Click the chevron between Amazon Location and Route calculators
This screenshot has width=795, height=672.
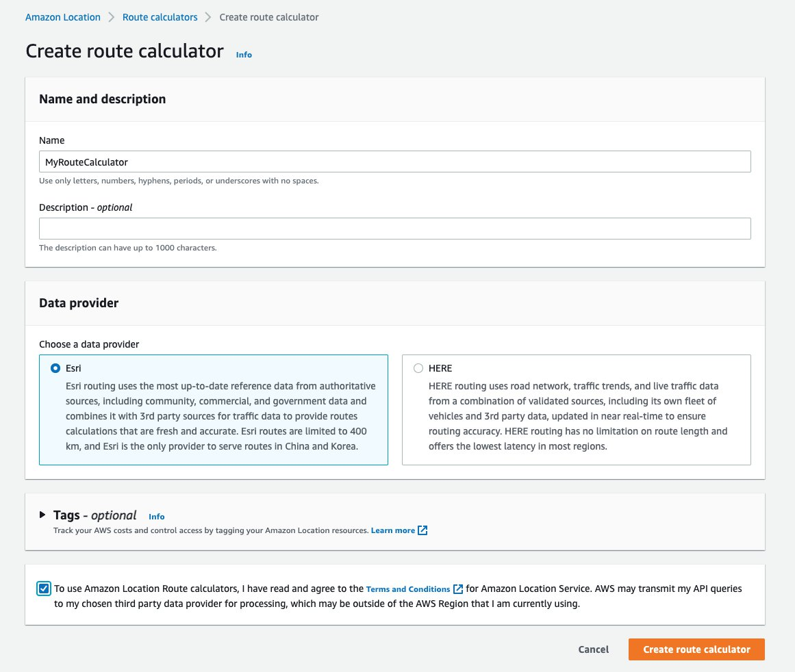click(110, 17)
